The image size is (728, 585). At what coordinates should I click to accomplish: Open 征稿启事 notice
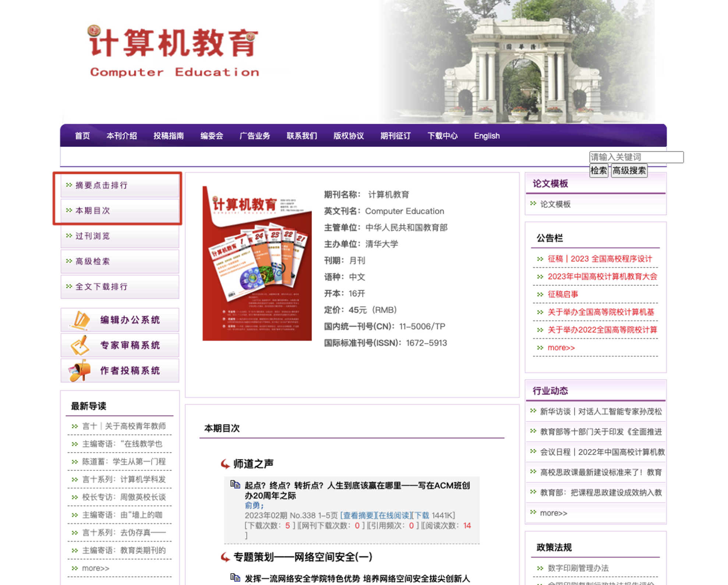coord(563,294)
